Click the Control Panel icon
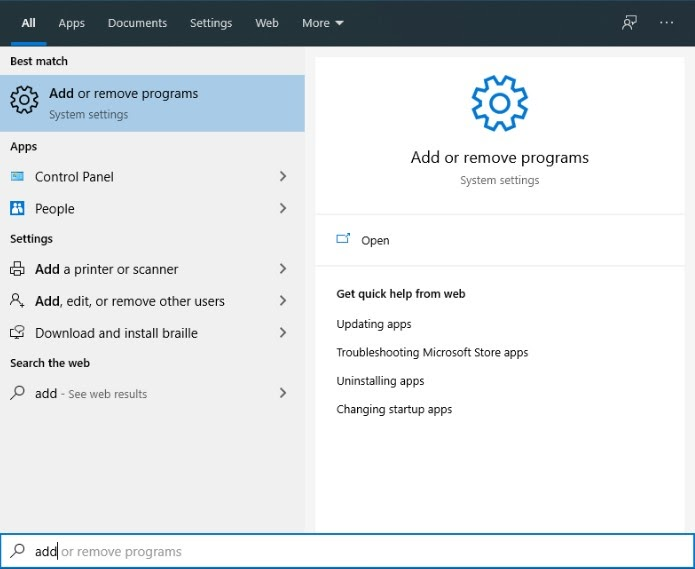This screenshot has height=569, width=695. tap(17, 177)
